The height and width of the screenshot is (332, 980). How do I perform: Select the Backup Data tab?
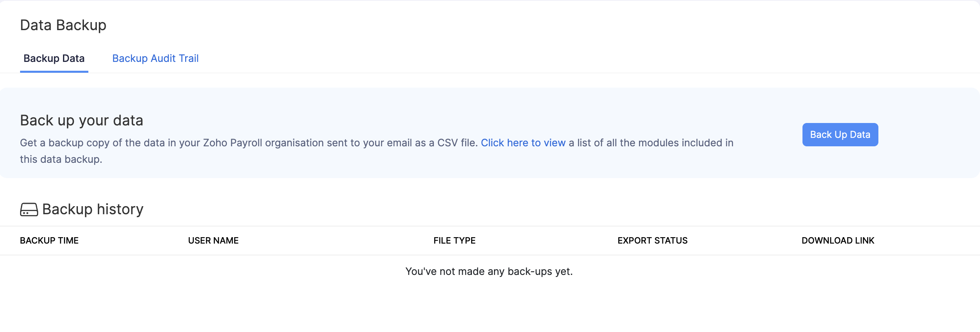(x=54, y=59)
